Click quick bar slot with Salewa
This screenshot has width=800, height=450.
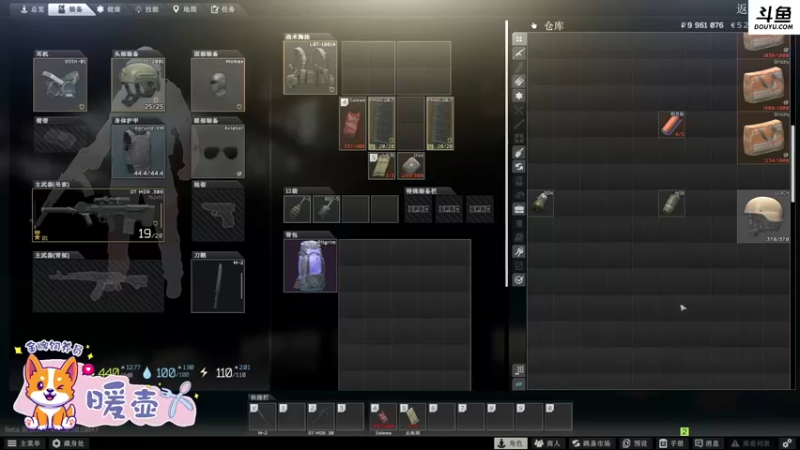pyautogui.click(x=383, y=416)
